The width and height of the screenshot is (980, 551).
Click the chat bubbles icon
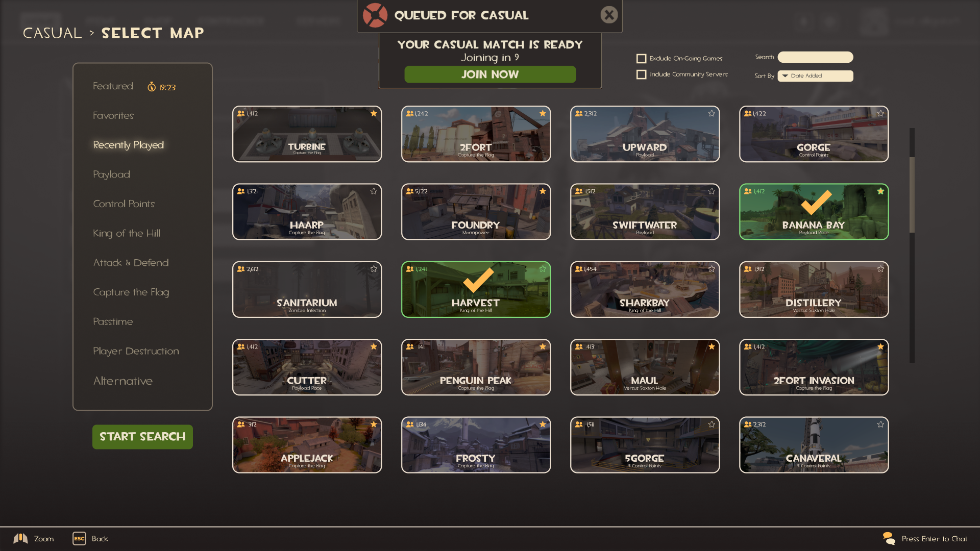pos(889,538)
